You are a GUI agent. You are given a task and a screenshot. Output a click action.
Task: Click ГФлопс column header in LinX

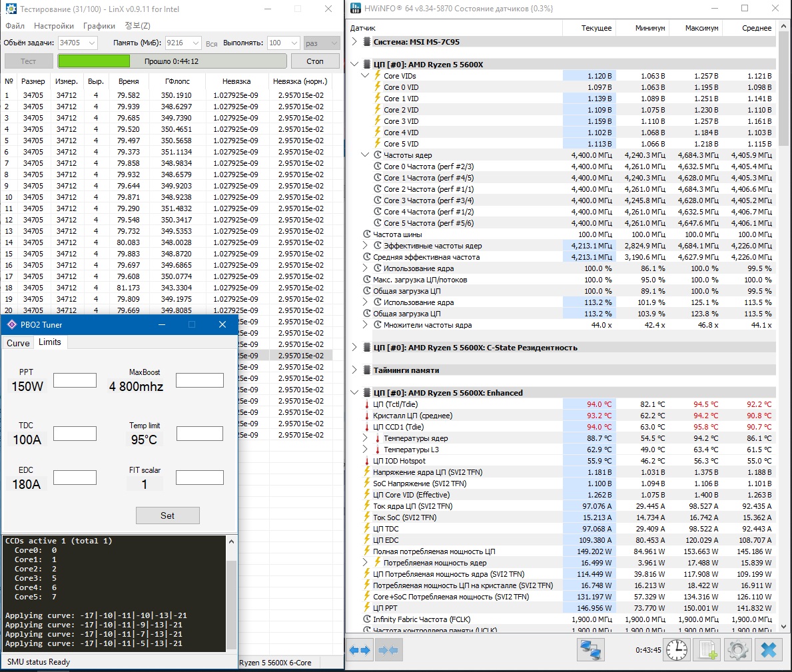pyautogui.click(x=178, y=81)
